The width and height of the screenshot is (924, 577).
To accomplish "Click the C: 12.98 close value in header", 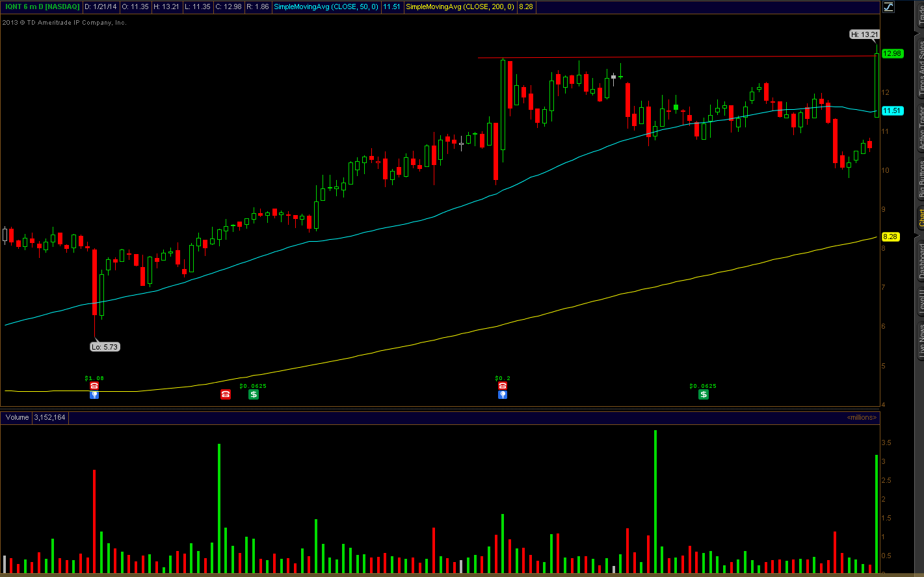I will tap(228, 6).
